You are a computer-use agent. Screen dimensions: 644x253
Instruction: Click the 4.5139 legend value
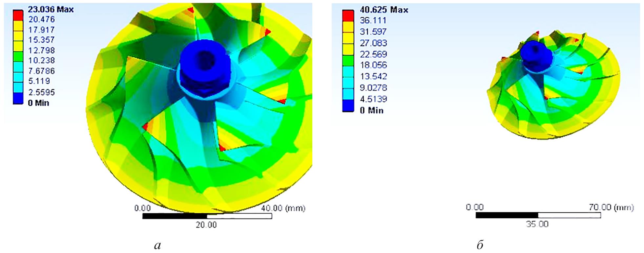373,99
